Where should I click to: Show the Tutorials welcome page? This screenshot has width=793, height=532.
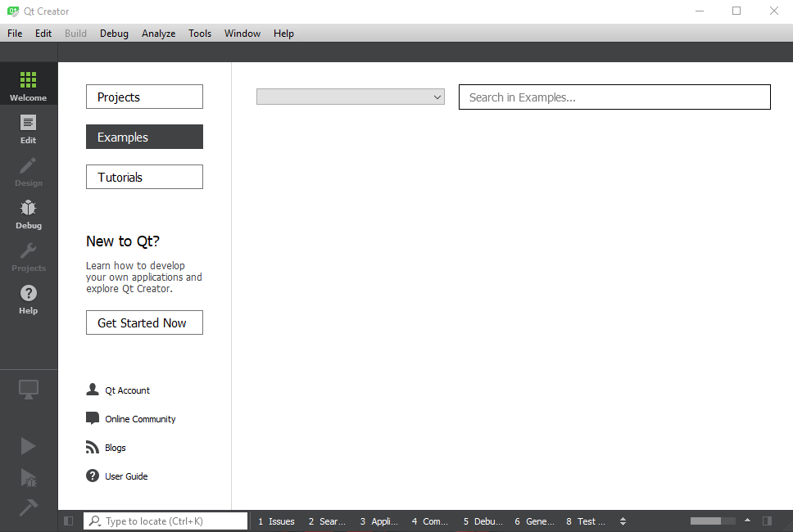click(x=145, y=177)
